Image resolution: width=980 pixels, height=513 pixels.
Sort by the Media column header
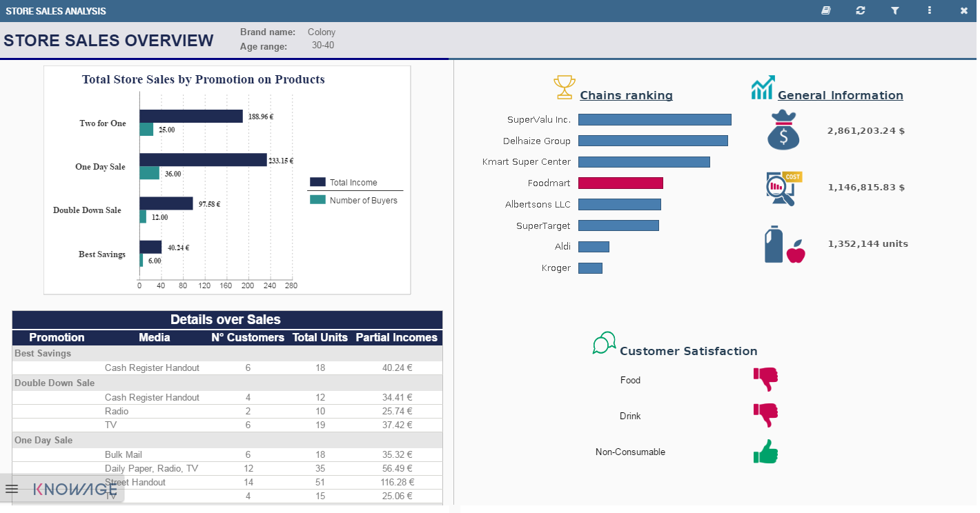[154, 337]
